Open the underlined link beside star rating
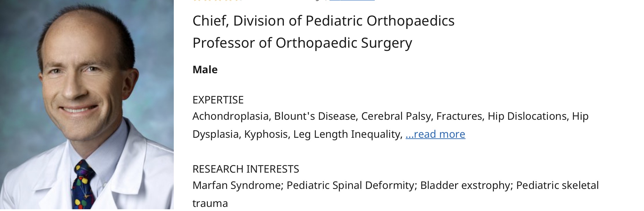This screenshot has height=211, width=644. pyautogui.click(x=352, y=1)
